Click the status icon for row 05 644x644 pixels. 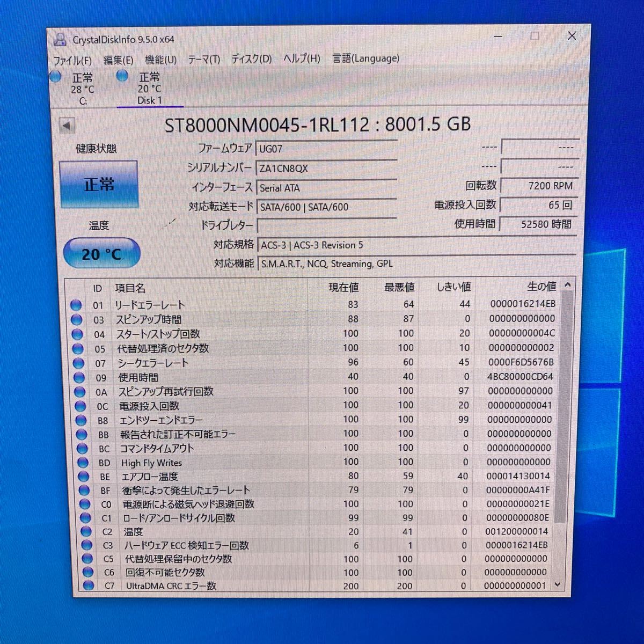click(78, 349)
